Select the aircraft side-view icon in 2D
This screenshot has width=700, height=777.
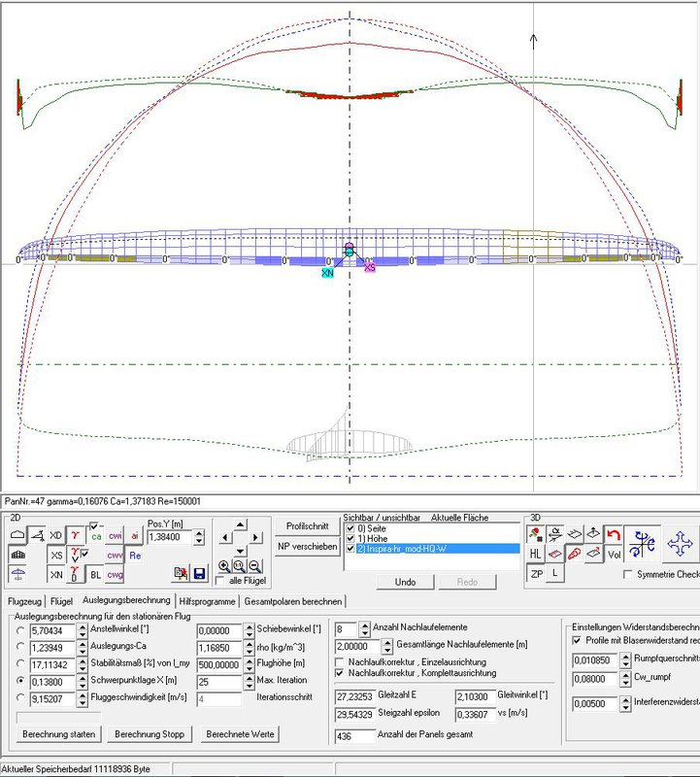point(37,535)
